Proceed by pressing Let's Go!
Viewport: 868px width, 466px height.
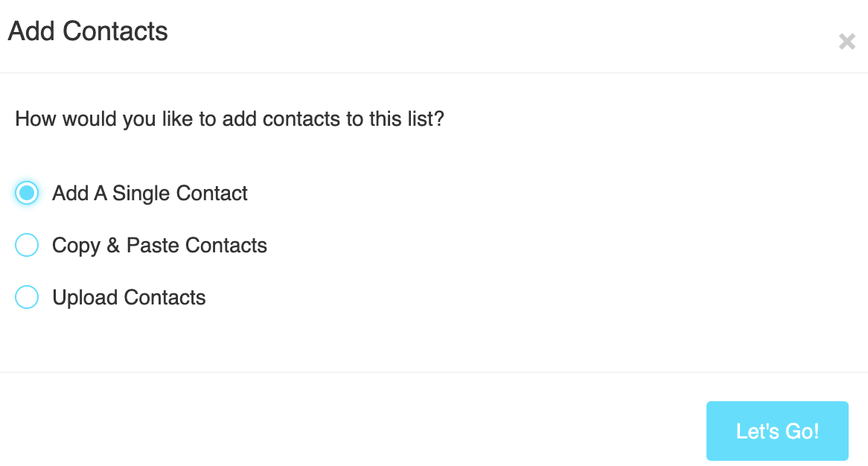coord(777,431)
